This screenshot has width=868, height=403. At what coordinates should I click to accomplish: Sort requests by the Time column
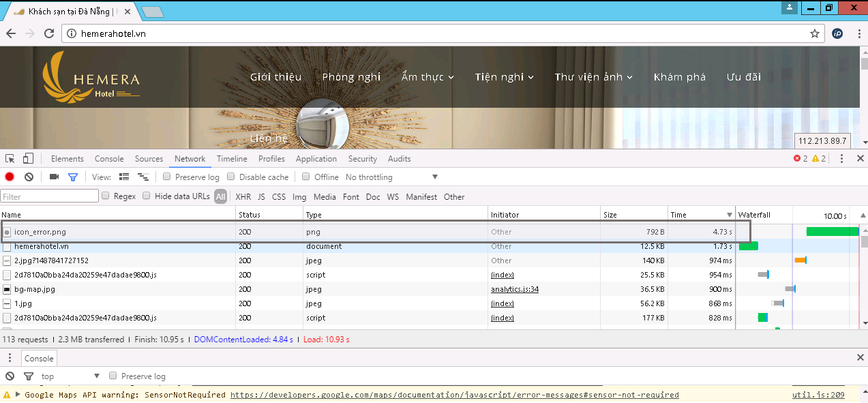[701, 215]
